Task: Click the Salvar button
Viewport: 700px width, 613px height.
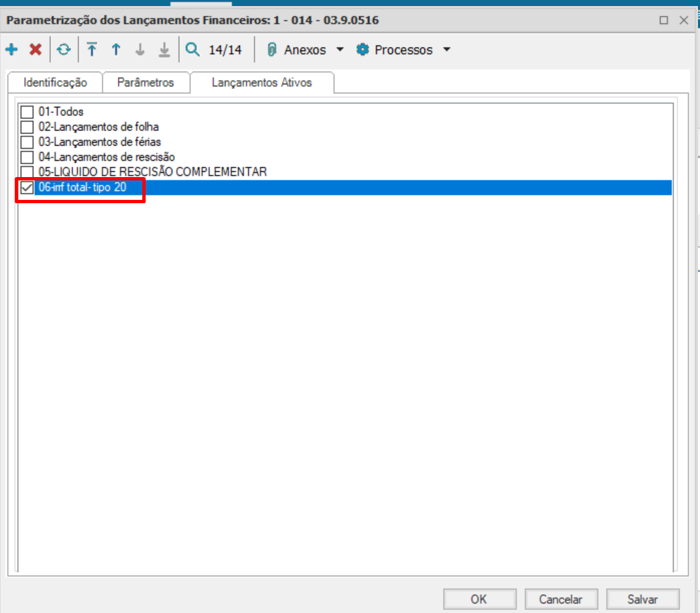Action: tap(642, 599)
